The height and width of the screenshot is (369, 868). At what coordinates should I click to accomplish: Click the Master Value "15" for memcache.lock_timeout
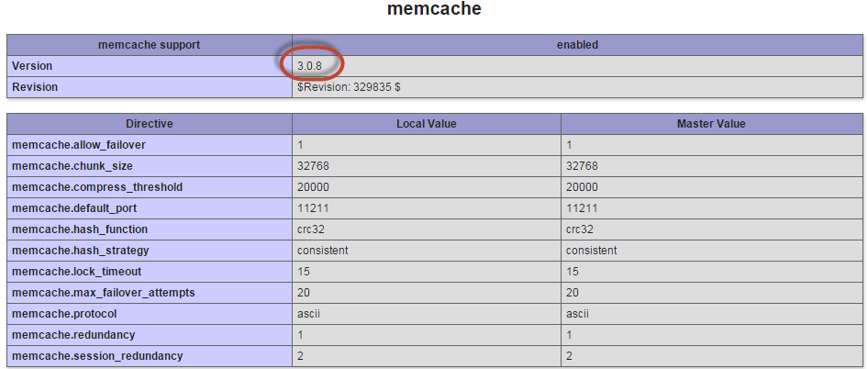coord(573,272)
